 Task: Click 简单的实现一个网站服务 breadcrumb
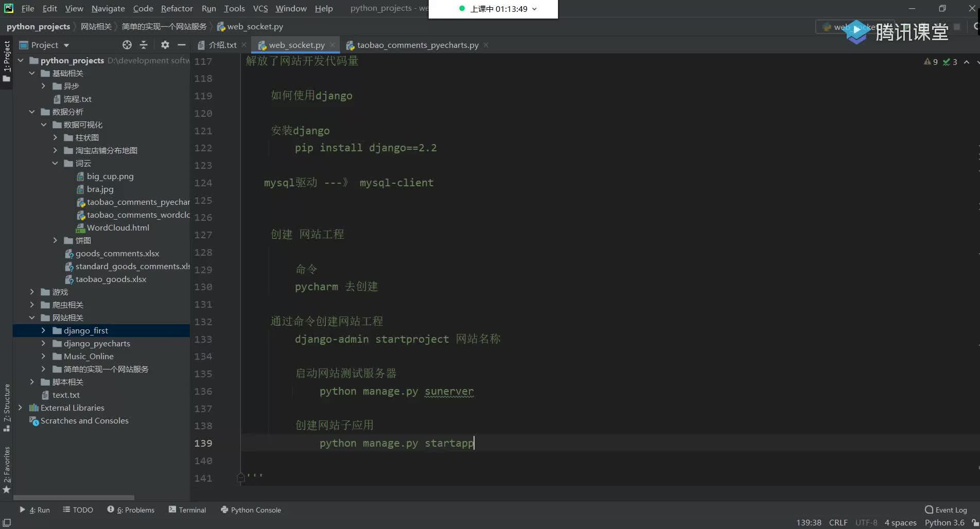[164, 26]
